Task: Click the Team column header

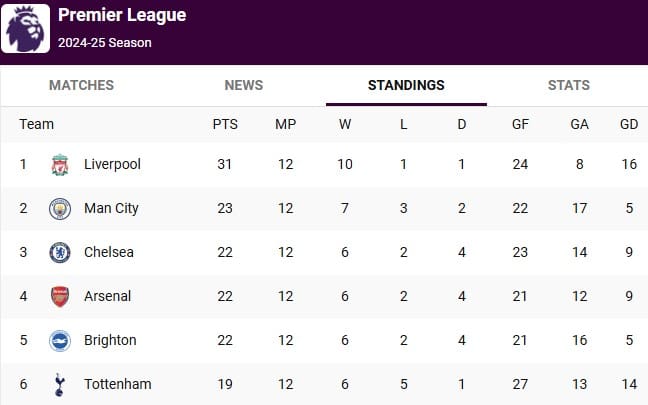Action: click(x=36, y=124)
